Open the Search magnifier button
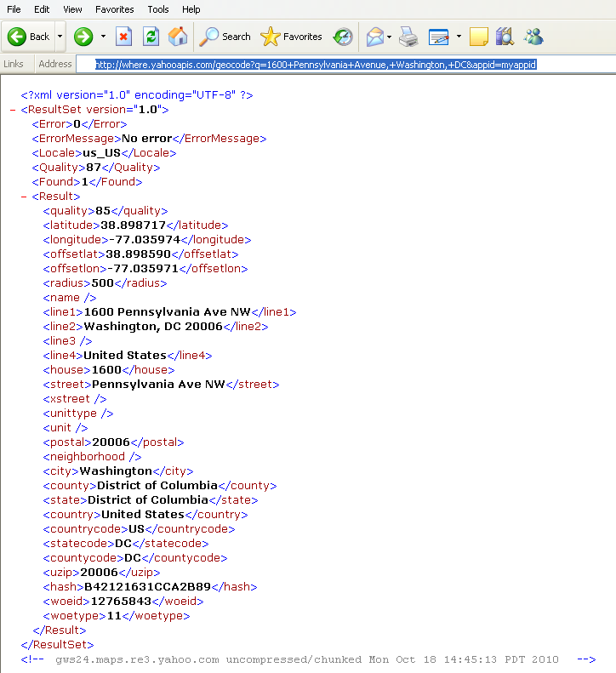 click(225, 37)
